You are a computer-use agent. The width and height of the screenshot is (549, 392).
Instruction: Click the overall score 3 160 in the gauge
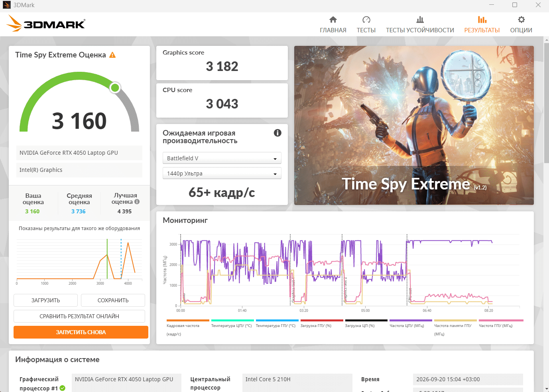pos(79,121)
